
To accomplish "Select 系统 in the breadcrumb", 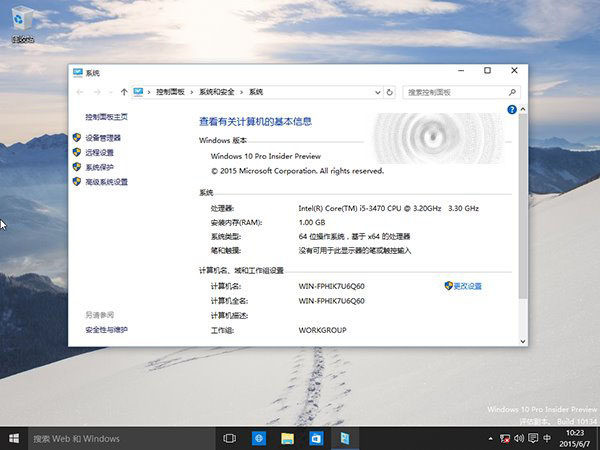I will [x=256, y=92].
